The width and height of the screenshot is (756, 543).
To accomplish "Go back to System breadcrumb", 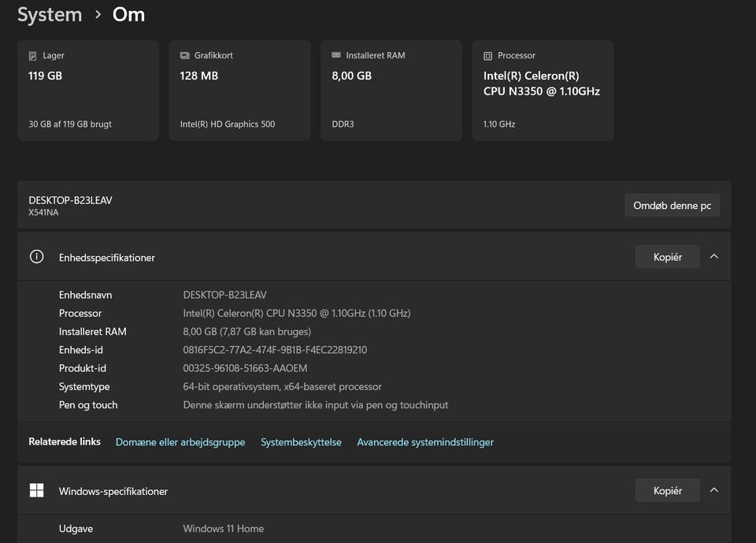I will pyautogui.click(x=50, y=15).
